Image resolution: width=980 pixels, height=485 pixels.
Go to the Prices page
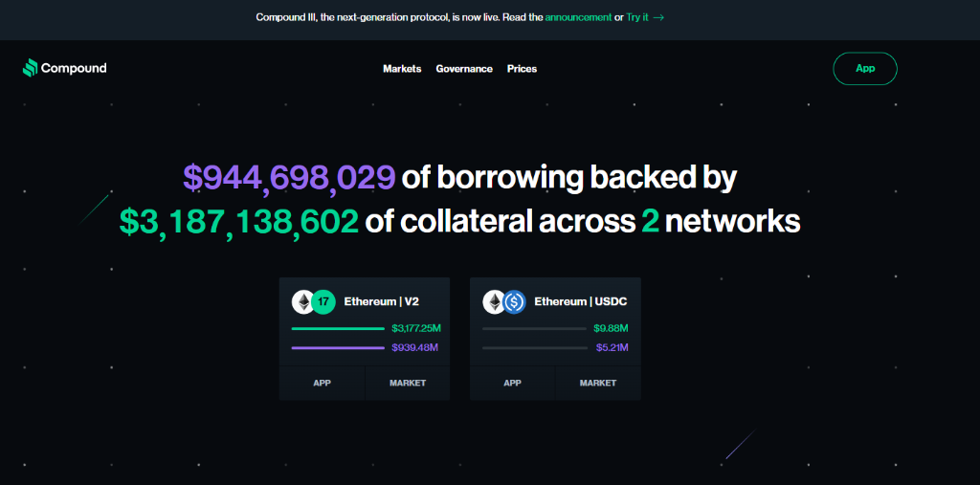click(522, 69)
